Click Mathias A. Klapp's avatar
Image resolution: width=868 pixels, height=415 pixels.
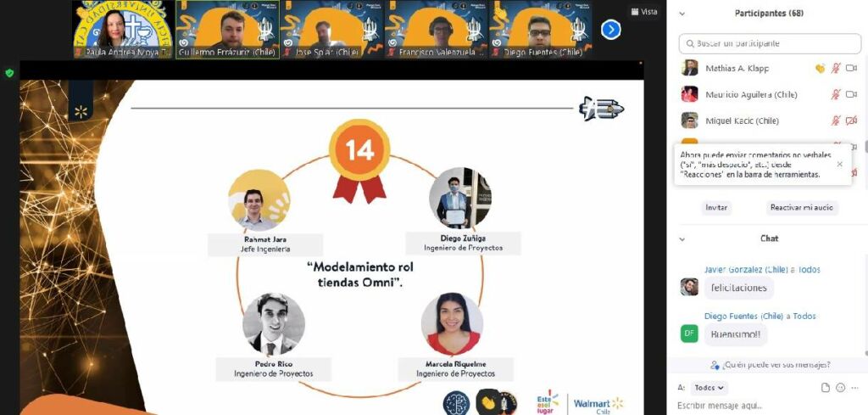(690, 68)
